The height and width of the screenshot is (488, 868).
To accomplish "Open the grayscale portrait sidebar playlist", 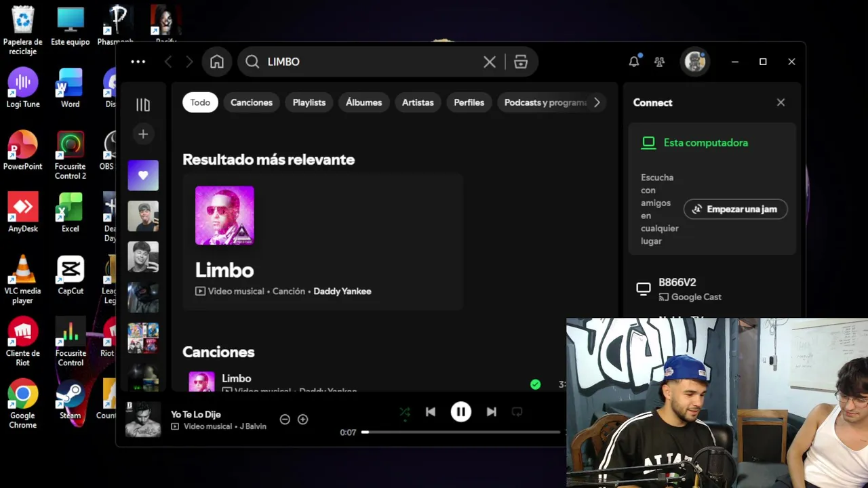I will [x=143, y=257].
